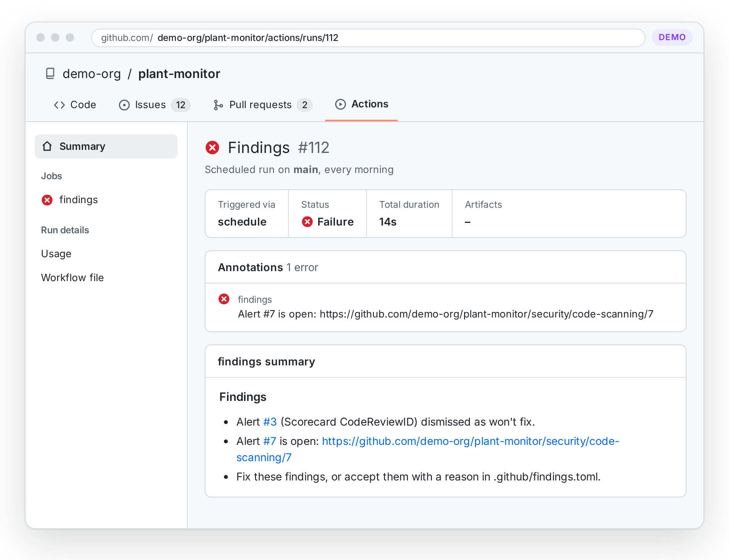729x560 pixels.
Task: Click the red failure icon beside findings job
Action: pos(47,200)
